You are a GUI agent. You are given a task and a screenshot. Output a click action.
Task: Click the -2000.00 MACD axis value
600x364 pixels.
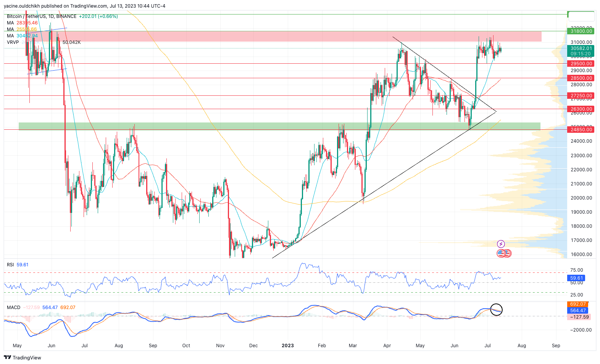(x=581, y=330)
